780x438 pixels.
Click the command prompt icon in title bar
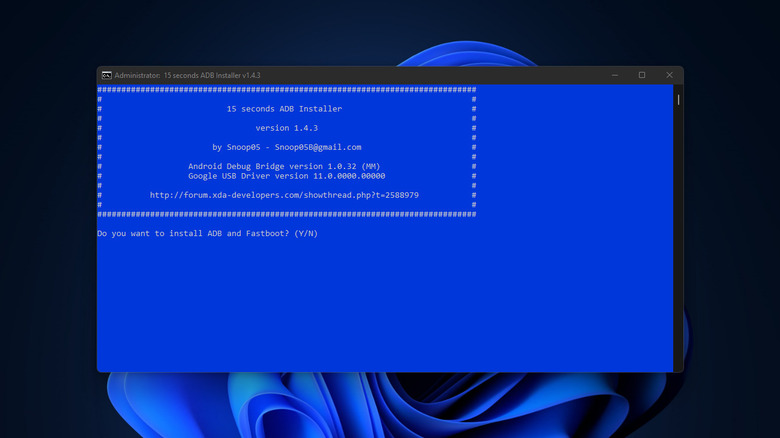106,75
